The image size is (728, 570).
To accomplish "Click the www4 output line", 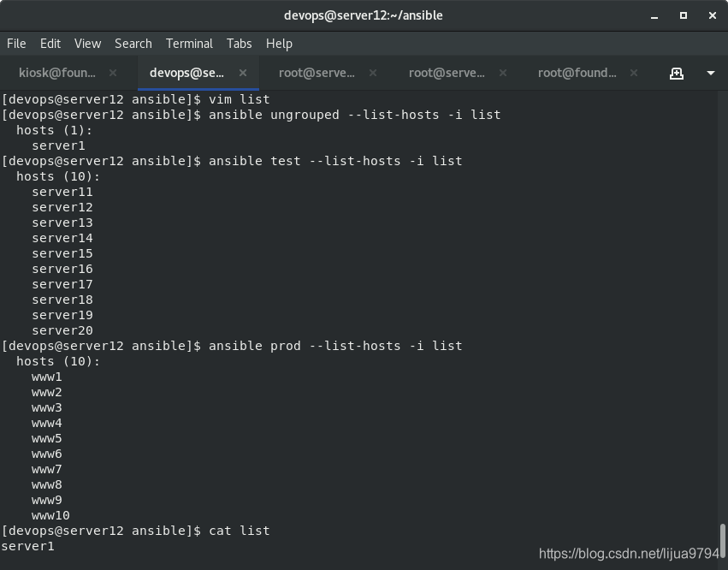I will click(47, 423).
